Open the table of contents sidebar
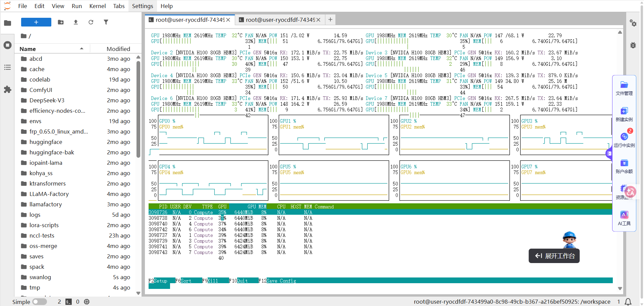The height and width of the screenshot is (306, 644). 7,67
